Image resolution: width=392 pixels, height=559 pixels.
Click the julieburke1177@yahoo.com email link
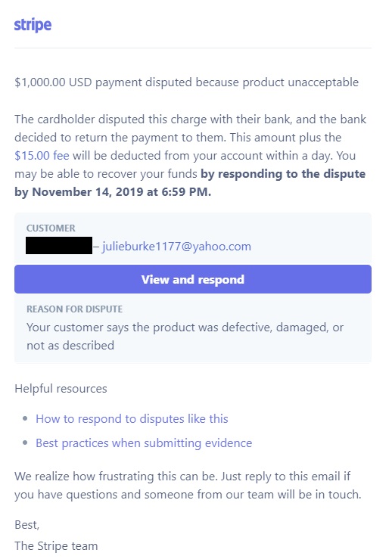[176, 247]
